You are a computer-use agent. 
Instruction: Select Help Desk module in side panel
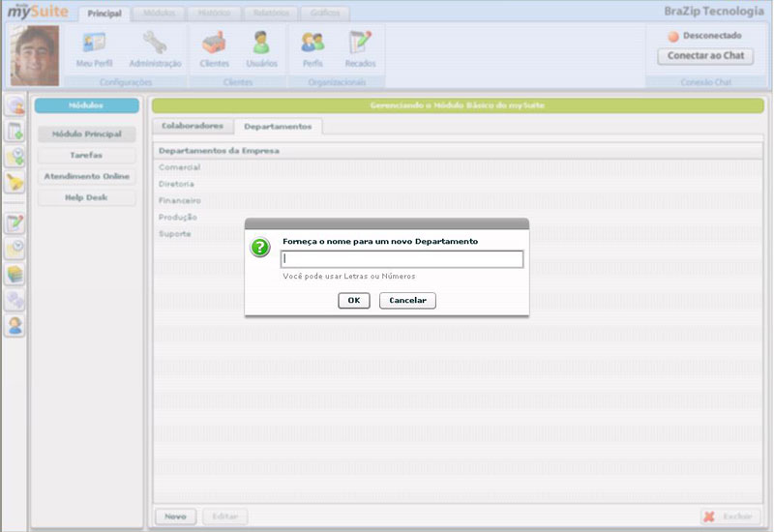coord(86,197)
